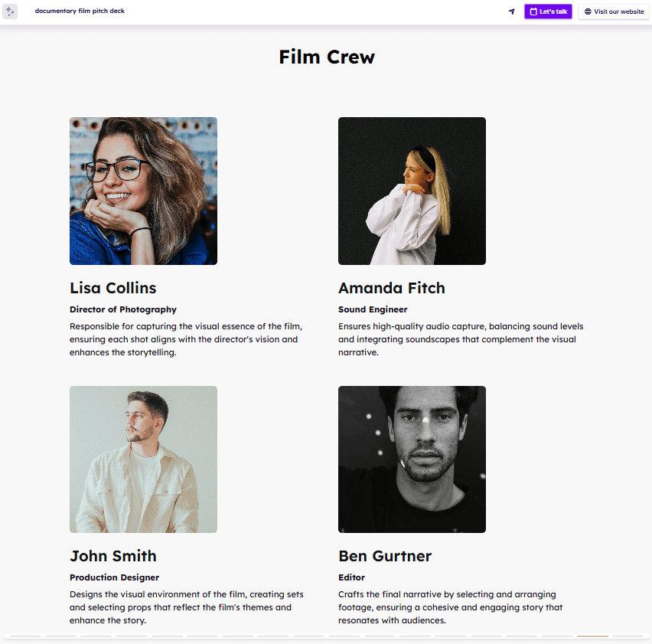Select the Amanda Fitch name heading
The width and height of the screenshot is (652, 644).
pos(392,288)
